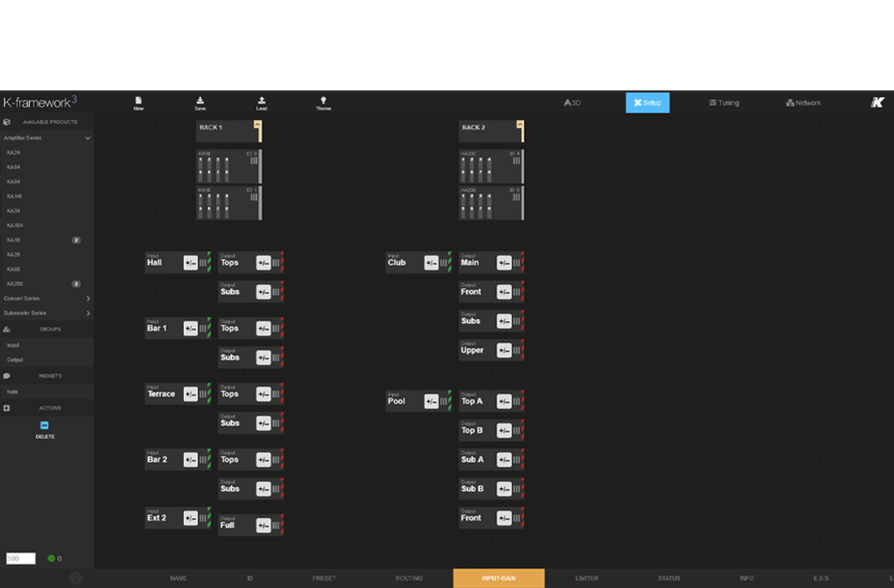Image resolution: width=894 pixels, height=588 pixels.
Task: Click the numeric field showing 500
Action: tap(20, 558)
